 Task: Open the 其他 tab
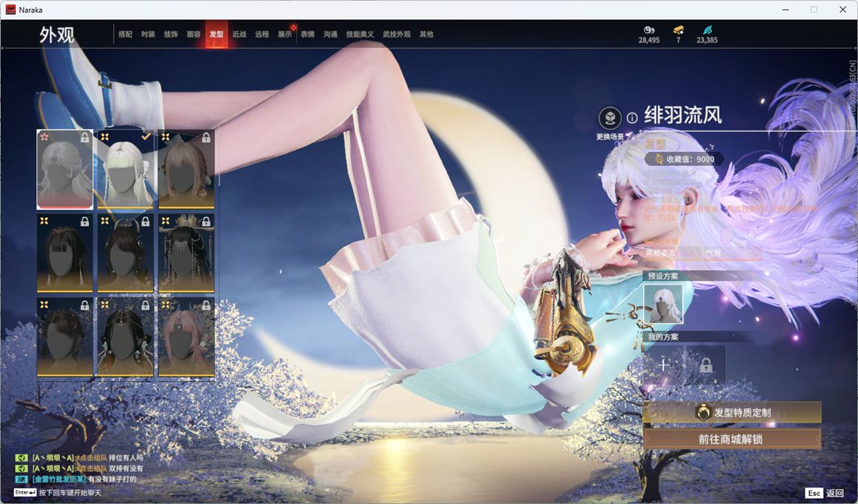click(426, 34)
